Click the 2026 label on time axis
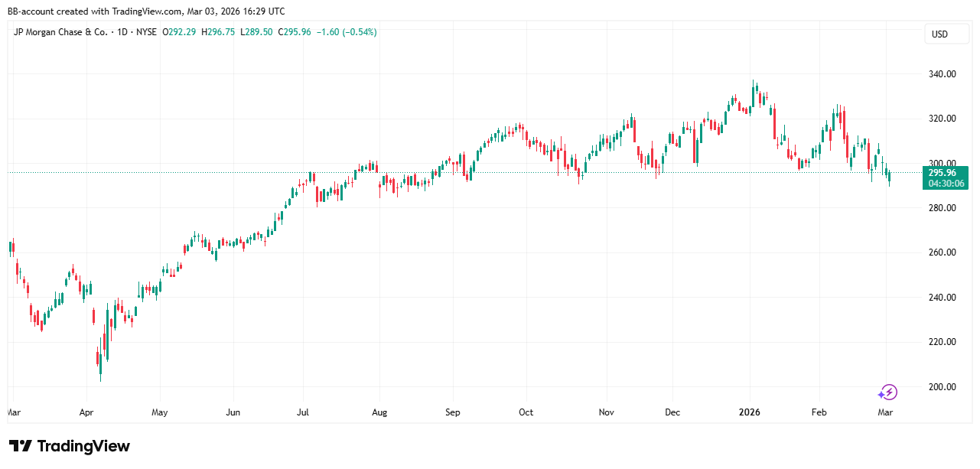The width and height of the screenshot is (980, 469). [x=749, y=412]
